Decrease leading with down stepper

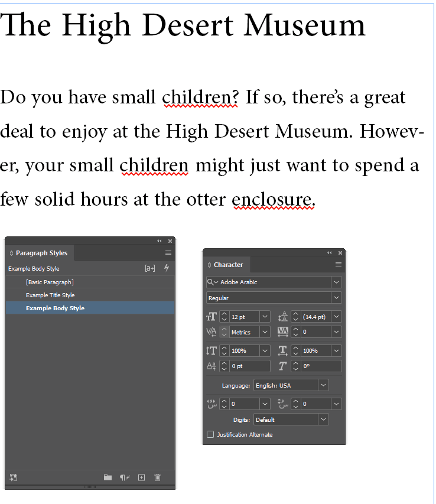296,320
